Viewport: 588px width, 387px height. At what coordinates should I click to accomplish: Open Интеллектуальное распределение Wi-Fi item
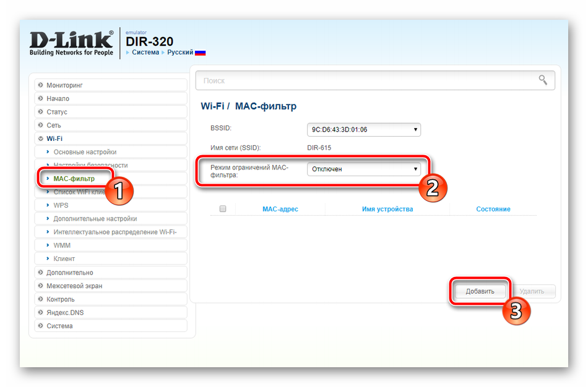[x=111, y=232]
